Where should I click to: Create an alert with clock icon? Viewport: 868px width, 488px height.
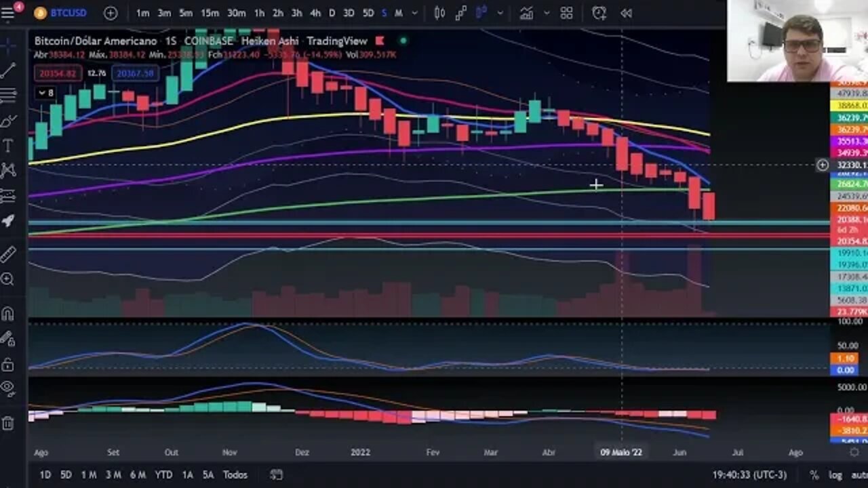tap(599, 13)
